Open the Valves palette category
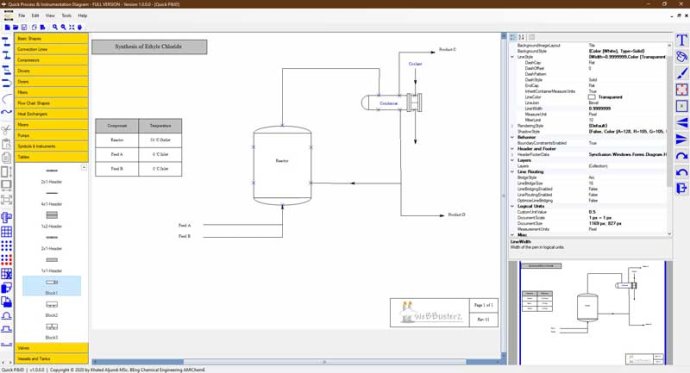Screen dimensions: 690x373 pos(51,348)
